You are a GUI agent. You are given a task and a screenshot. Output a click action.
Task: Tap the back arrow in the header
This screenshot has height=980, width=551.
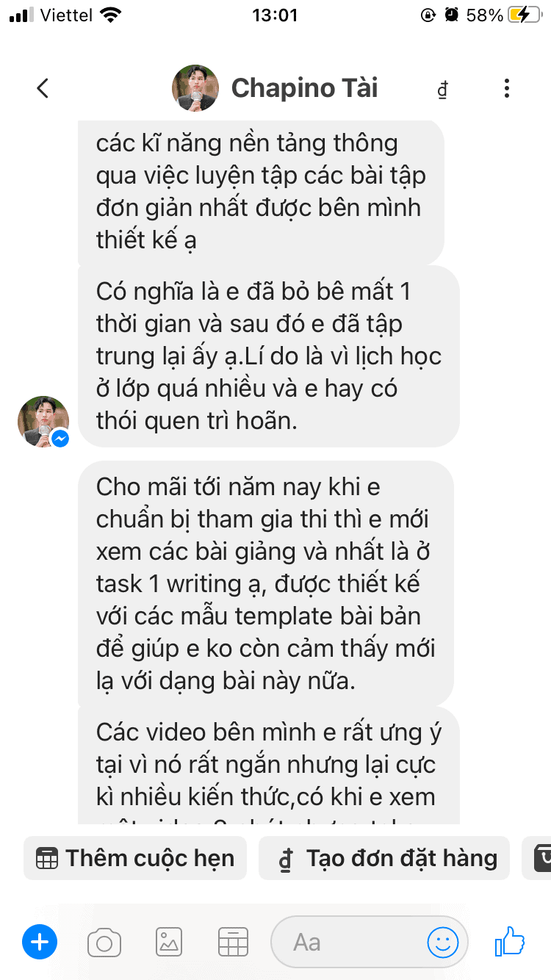[x=43, y=89]
